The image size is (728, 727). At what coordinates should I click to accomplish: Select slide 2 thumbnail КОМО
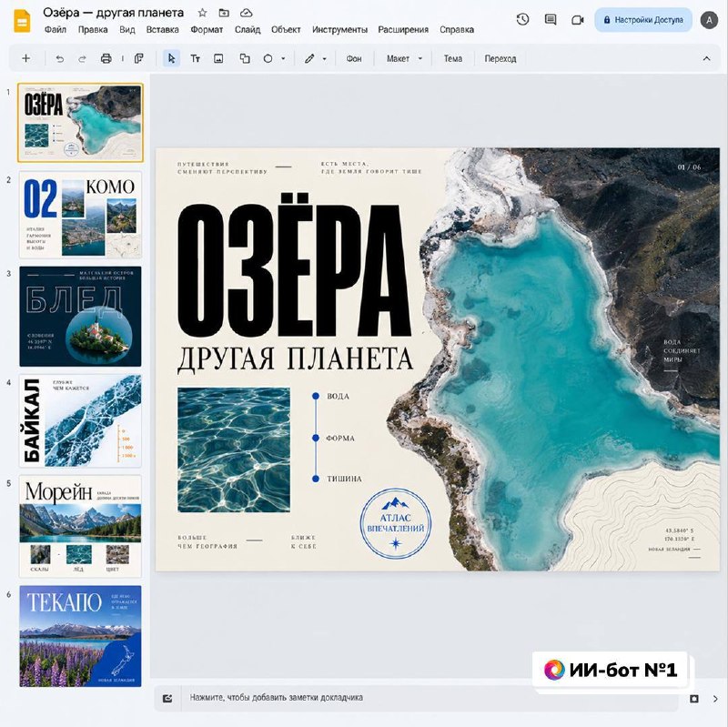(x=80, y=215)
